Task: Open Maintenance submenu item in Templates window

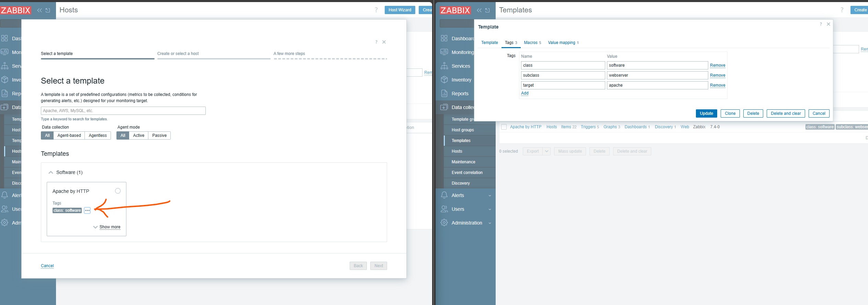Action: point(463,162)
